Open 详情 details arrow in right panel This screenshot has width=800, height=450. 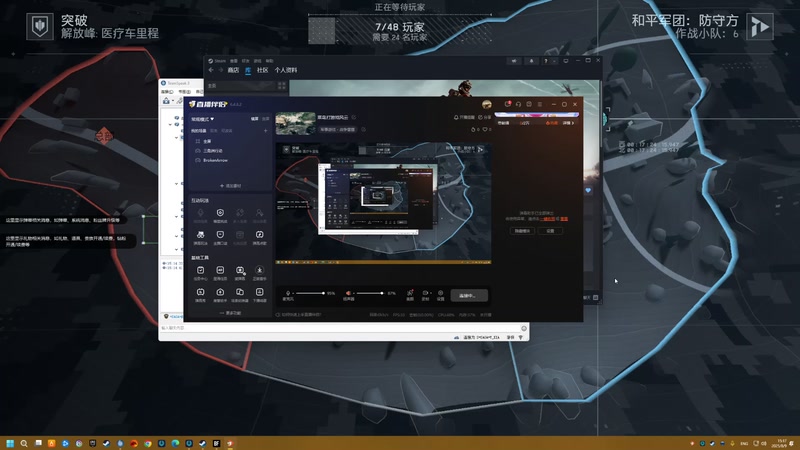(x=568, y=123)
